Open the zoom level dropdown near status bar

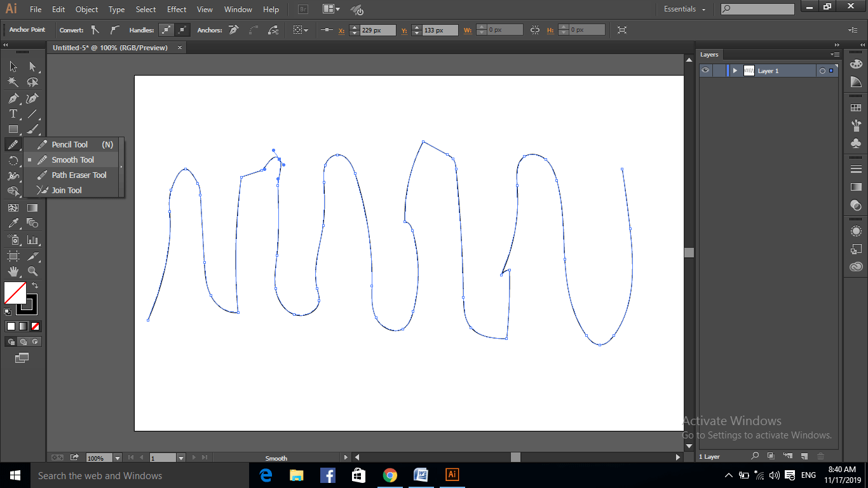coord(116,457)
